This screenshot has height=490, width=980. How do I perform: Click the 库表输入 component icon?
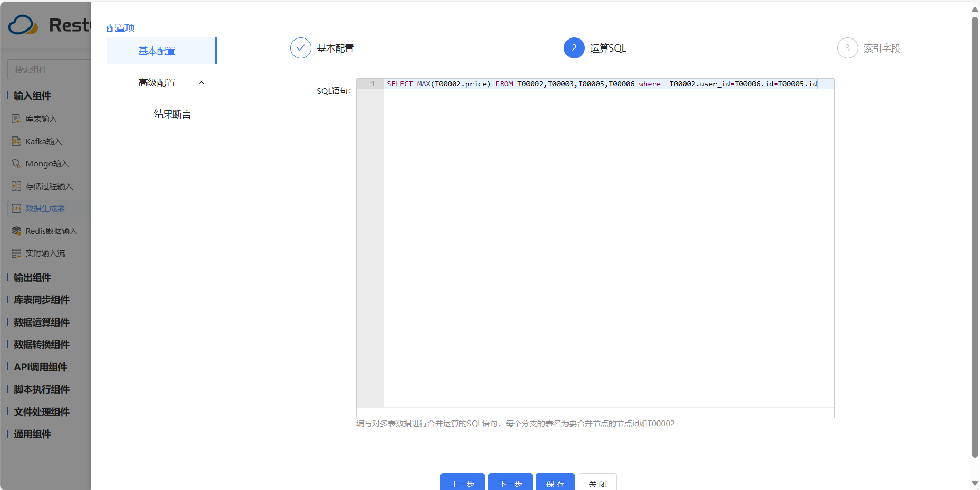(16, 119)
